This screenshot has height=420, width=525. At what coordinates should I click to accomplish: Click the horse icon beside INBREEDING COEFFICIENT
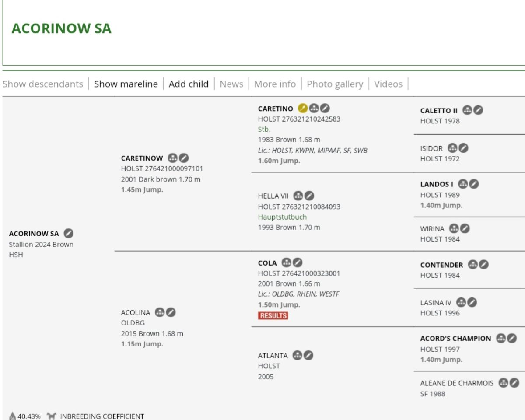click(x=52, y=416)
